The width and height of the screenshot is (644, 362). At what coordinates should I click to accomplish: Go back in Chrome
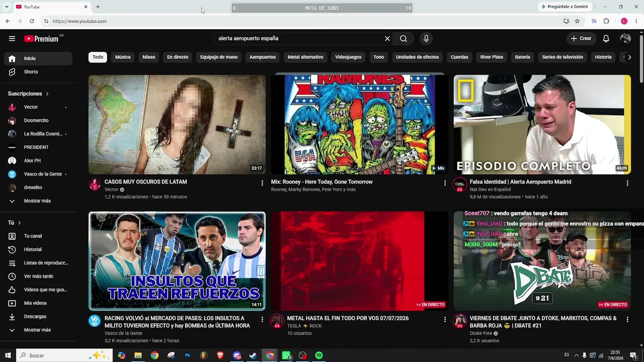[x=8, y=21]
